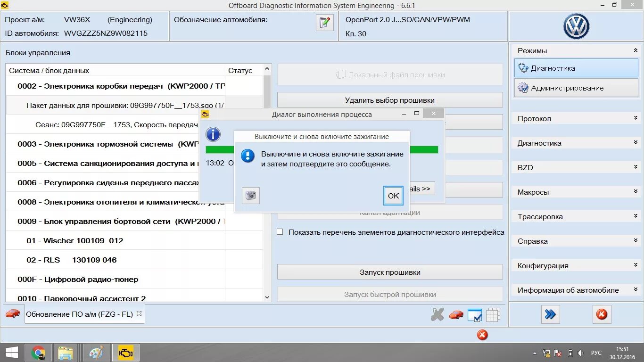The height and width of the screenshot is (362, 644).
Task: Select the Диагностика mode button
Action: coord(576,68)
